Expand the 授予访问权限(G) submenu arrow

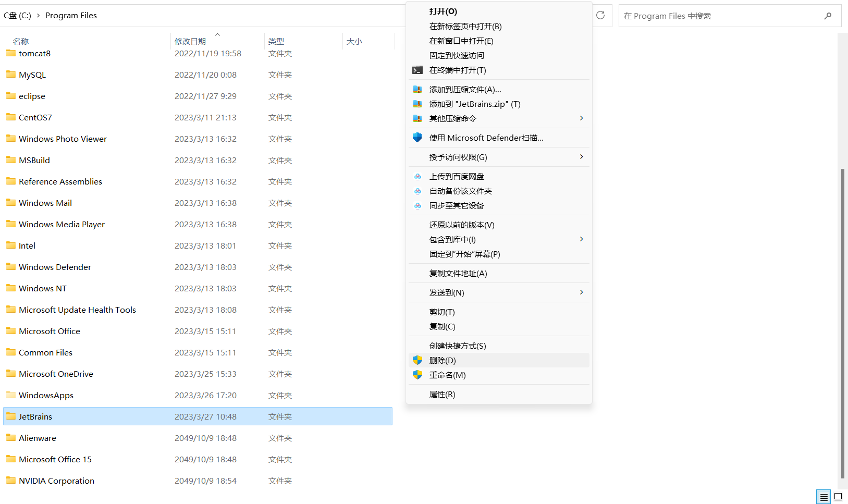(x=582, y=157)
